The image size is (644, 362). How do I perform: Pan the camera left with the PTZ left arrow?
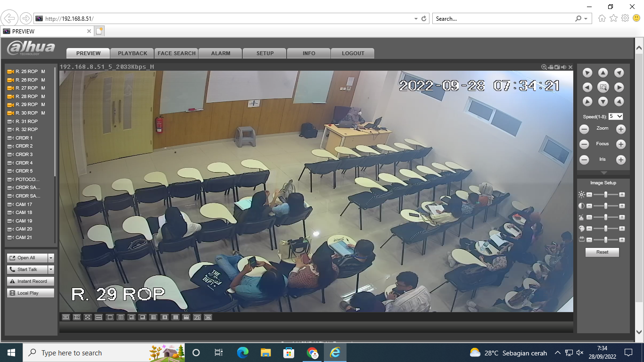[587, 87]
